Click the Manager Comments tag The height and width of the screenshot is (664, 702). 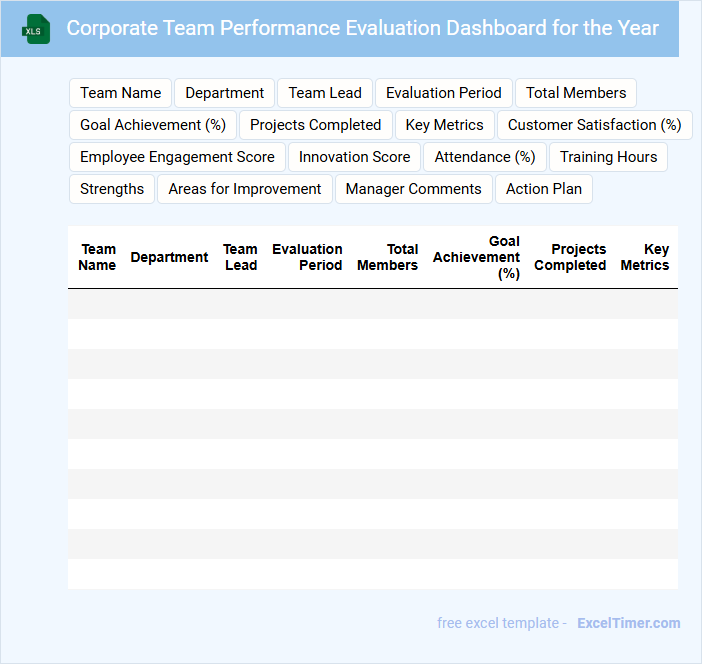coord(413,189)
